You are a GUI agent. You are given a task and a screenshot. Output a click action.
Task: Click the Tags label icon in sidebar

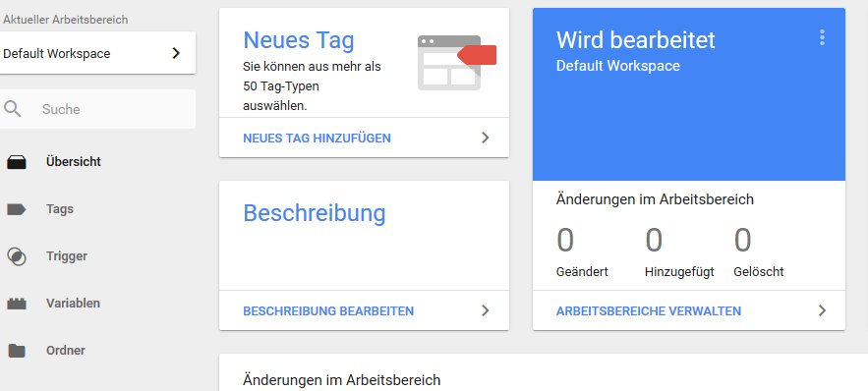click(x=16, y=209)
